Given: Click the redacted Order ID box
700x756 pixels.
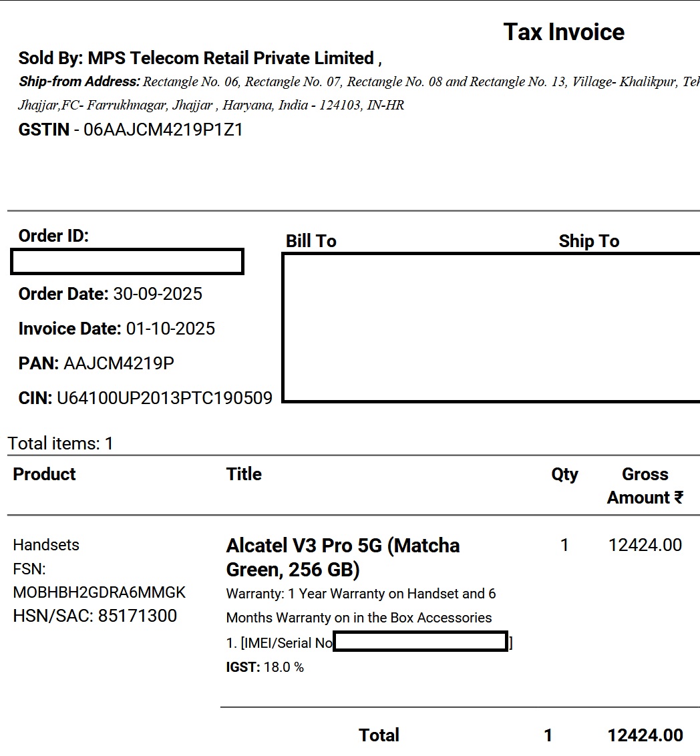Looking at the screenshot, I should pos(128,262).
